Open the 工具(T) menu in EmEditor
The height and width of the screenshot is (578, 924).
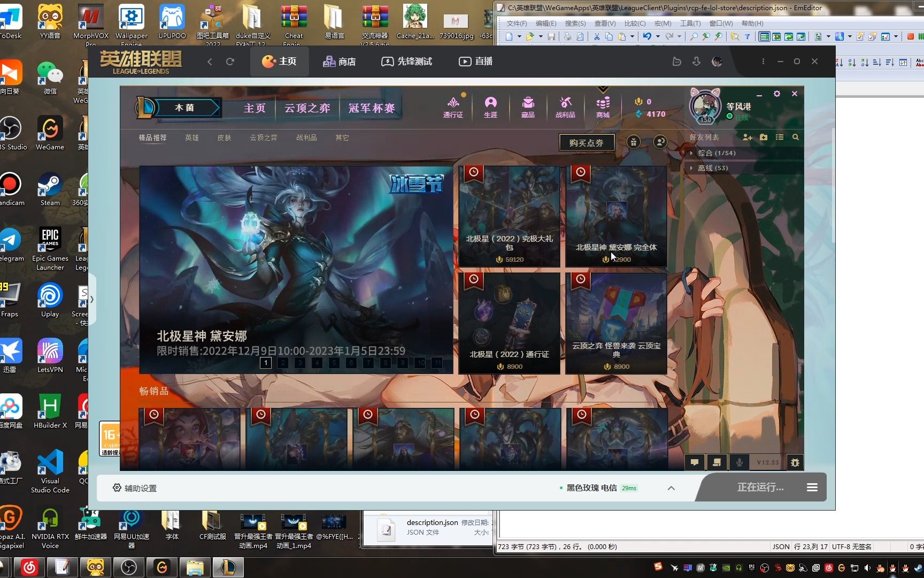pos(690,24)
